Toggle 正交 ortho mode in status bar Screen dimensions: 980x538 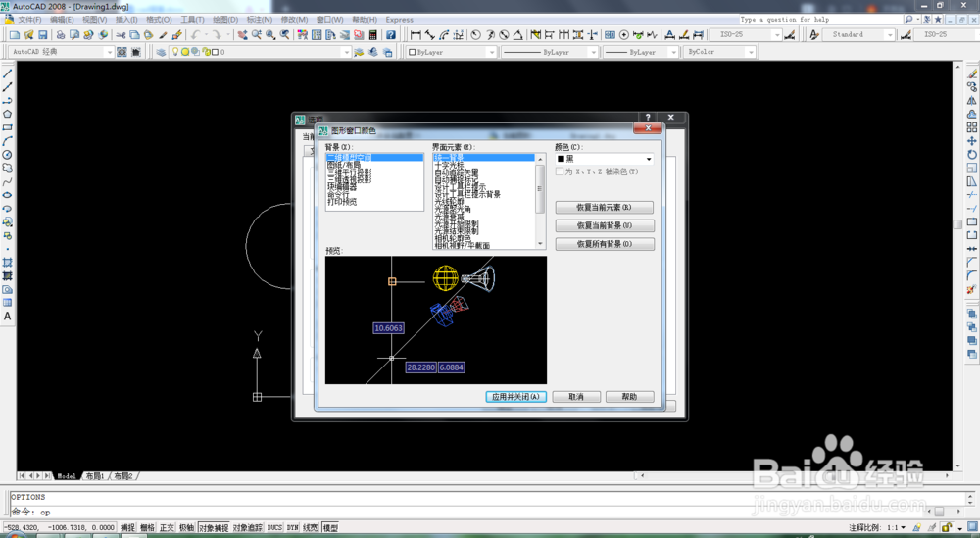tap(167, 528)
